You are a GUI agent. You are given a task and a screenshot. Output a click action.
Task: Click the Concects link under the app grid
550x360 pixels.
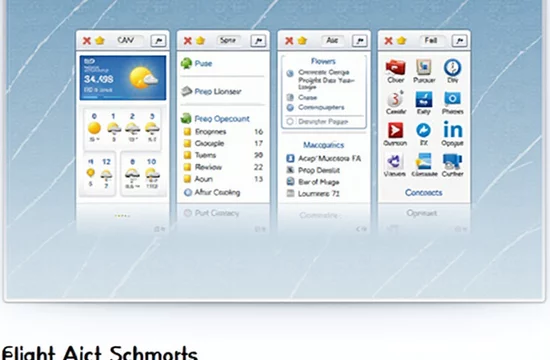click(423, 193)
